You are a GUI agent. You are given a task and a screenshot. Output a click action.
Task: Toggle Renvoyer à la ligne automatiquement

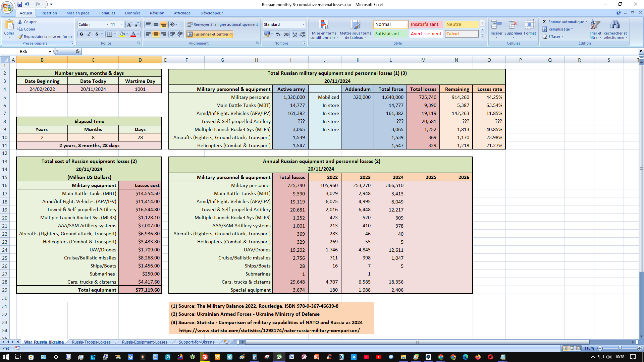222,24
